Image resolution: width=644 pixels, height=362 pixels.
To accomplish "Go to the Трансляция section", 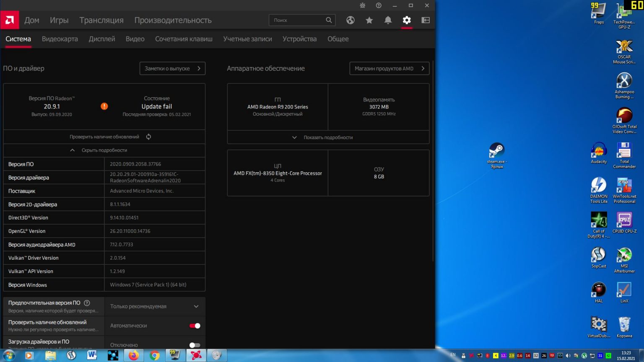I will click(101, 20).
